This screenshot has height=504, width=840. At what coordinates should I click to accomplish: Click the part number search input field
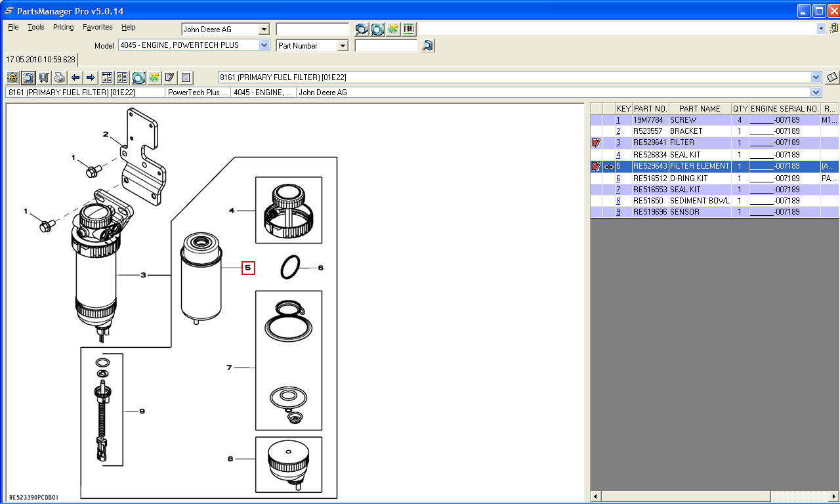[x=386, y=46]
